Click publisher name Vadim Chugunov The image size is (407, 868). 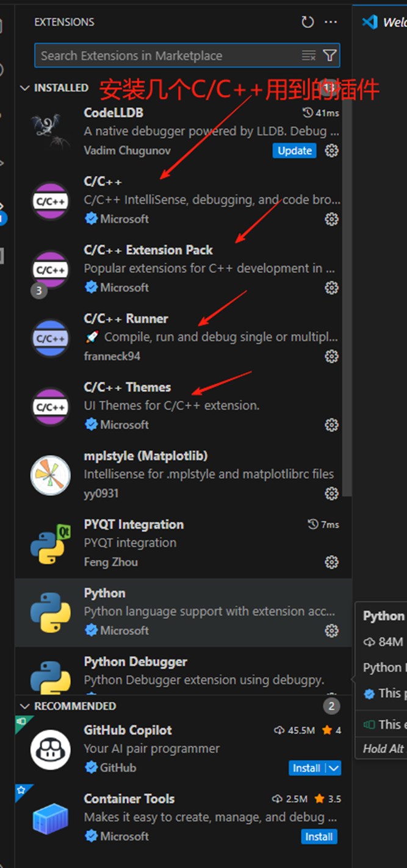coord(128,150)
